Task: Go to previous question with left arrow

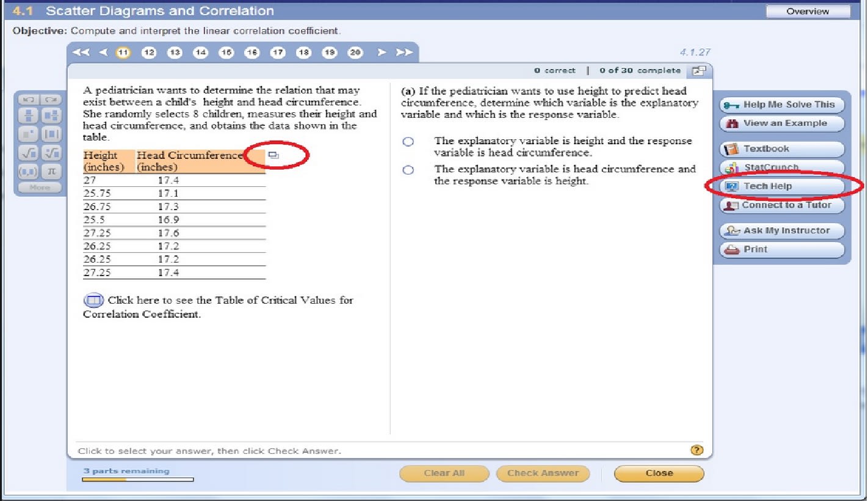Action: (103, 53)
